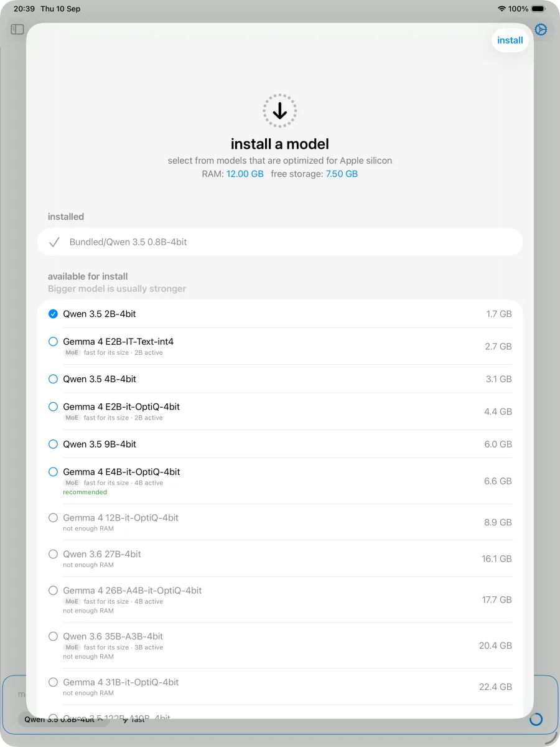
Task: Click the MoE badge under Gemma 4 26B-A4B-it-OptiQ-4bit
Action: 72,601
